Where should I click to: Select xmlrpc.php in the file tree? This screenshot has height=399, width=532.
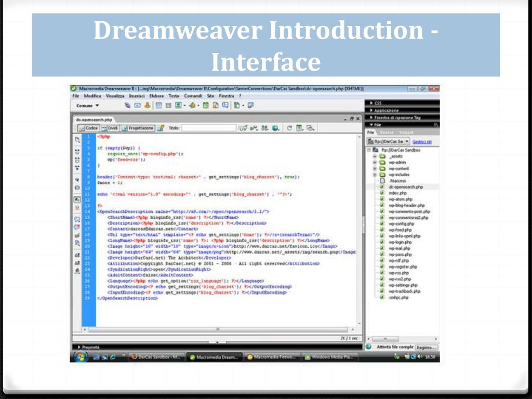398,298
